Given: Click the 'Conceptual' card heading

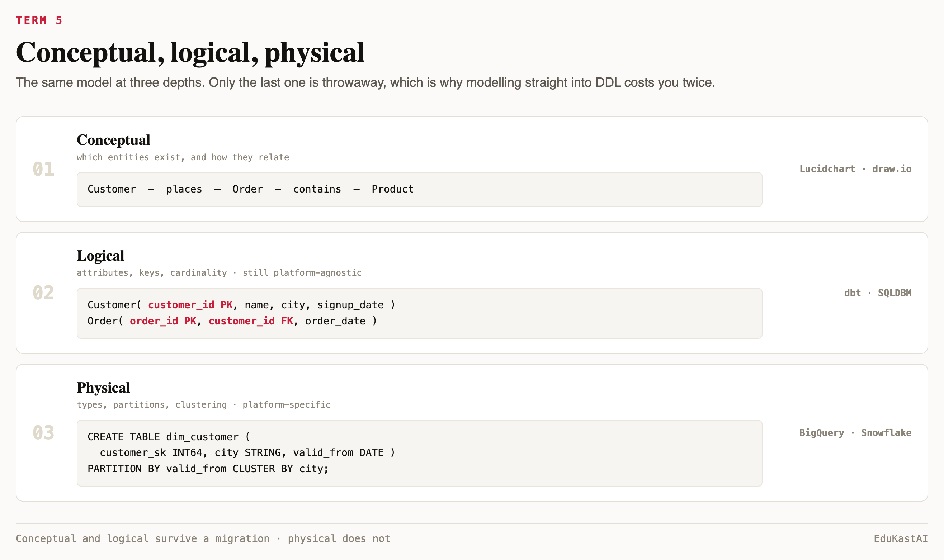Looking at the screenshot, I should coord(113,140).
